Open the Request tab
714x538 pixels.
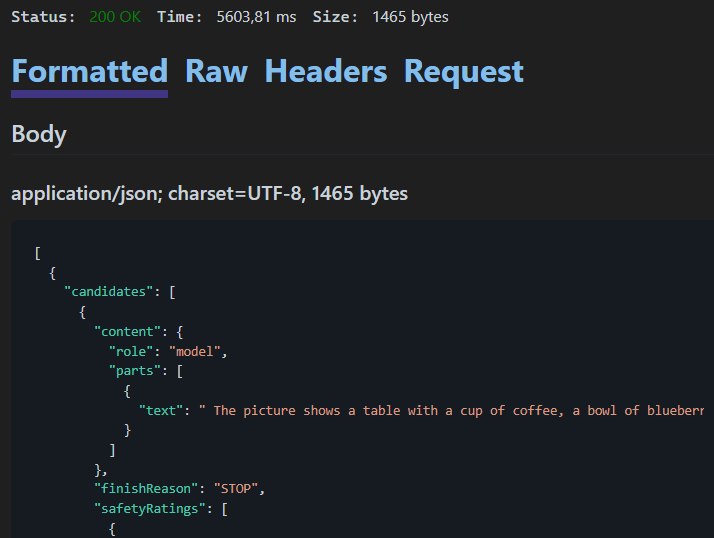[464, 72]
